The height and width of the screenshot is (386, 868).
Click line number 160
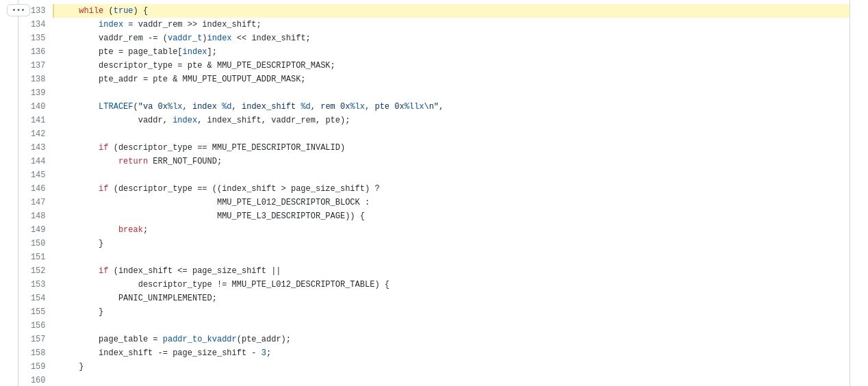click(38, 381)
